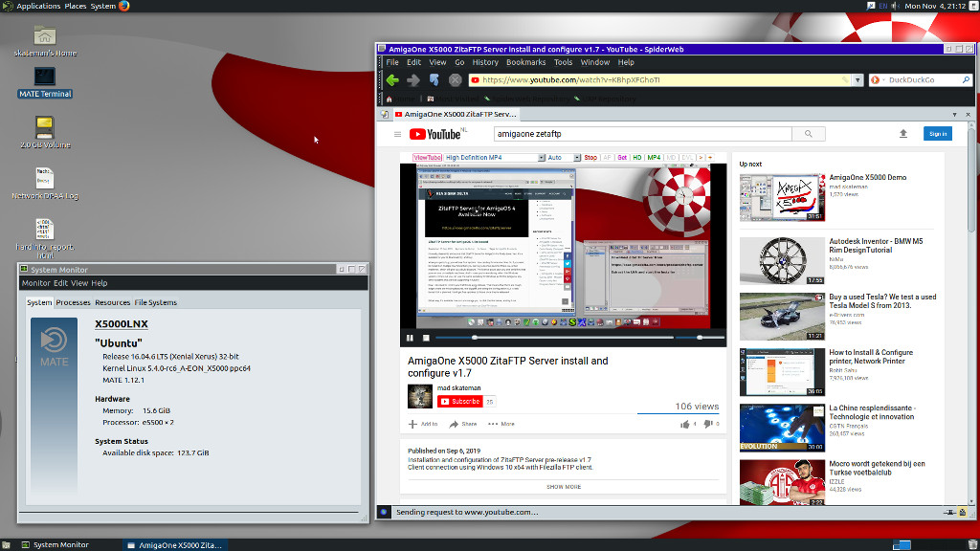This screenshot has width=980, height=551.
Task: Click the new tab group icon left of the tab
Action: pos(385,115)
